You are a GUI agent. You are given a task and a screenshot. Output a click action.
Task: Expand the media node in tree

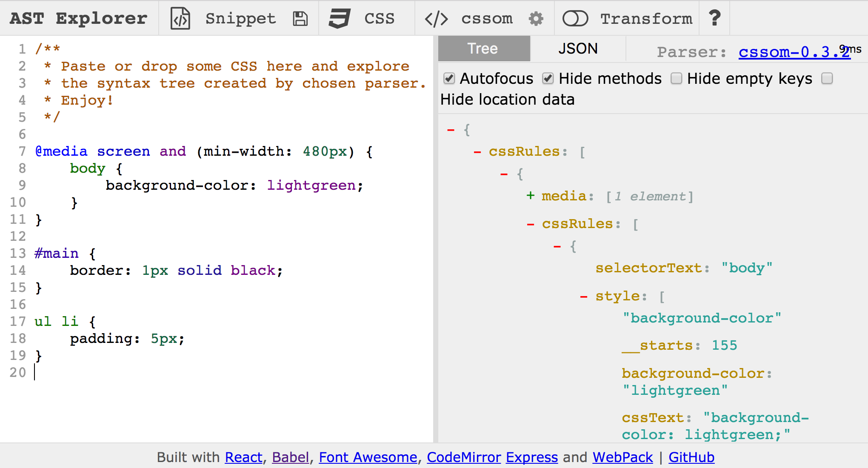530,196
